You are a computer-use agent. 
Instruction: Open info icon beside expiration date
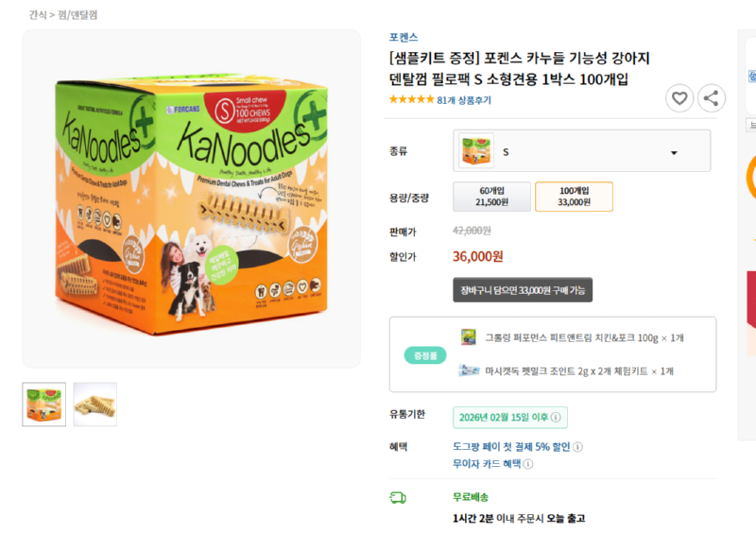[556, 417]
